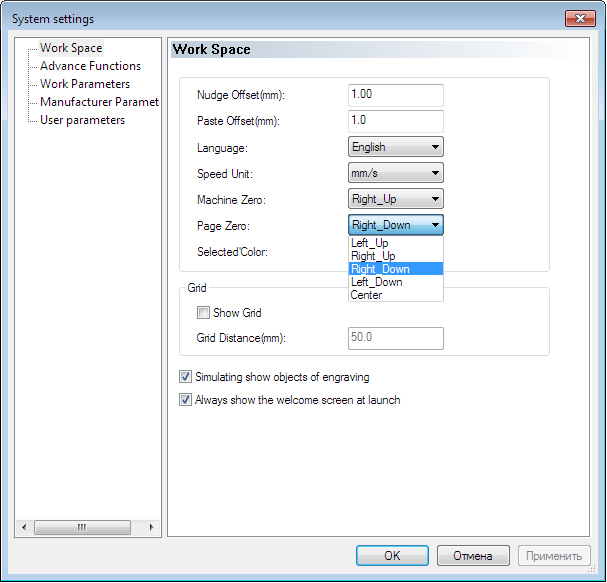Choose Center in Page Zero list
This screenshot has width=607, height=583.
pos(396,295)
